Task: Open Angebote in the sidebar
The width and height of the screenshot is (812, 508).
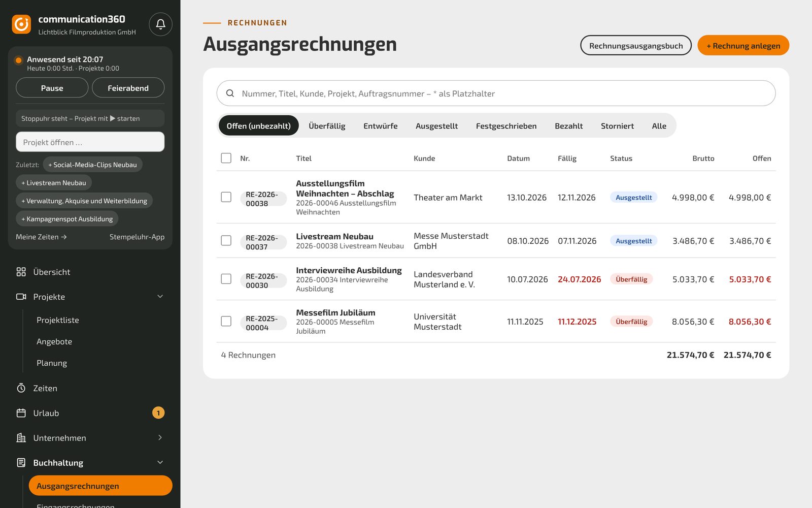Action: [x=54, y=341]
